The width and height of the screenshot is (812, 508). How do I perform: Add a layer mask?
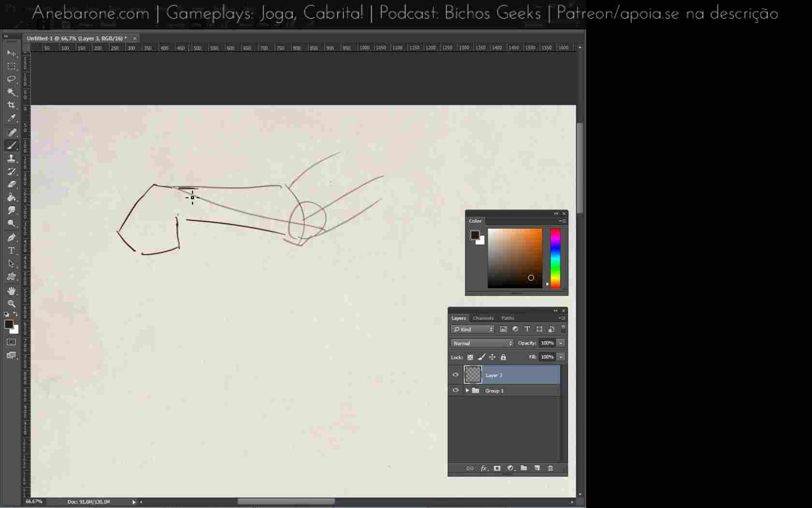497,468
